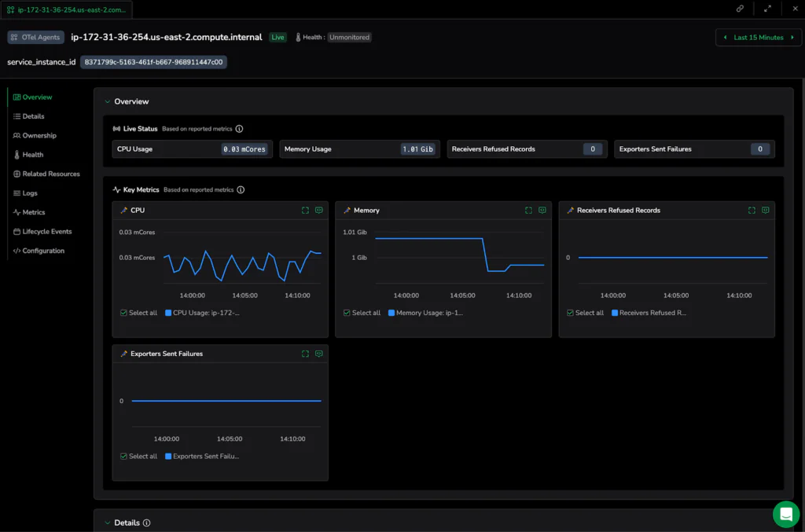Image resolution: width=805 pixels, height=532 pixels.
Task: Expand the CPU chart to fullscreen
Action: (x=305, y=211)
